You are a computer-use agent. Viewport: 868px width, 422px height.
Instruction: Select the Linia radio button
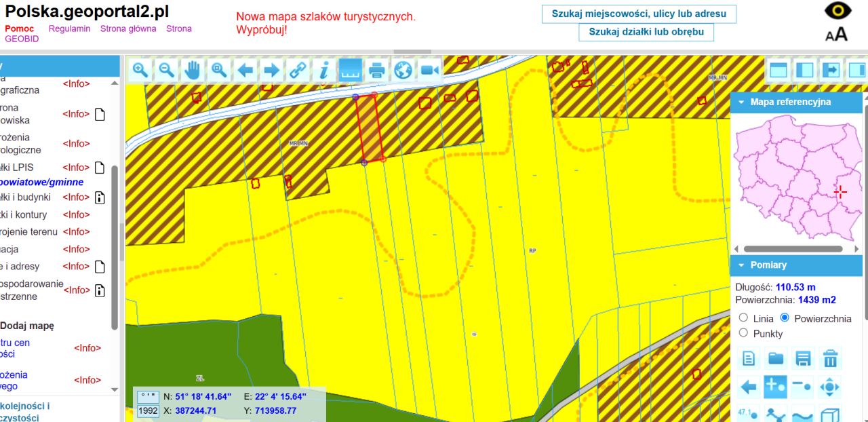click(743, 318)
